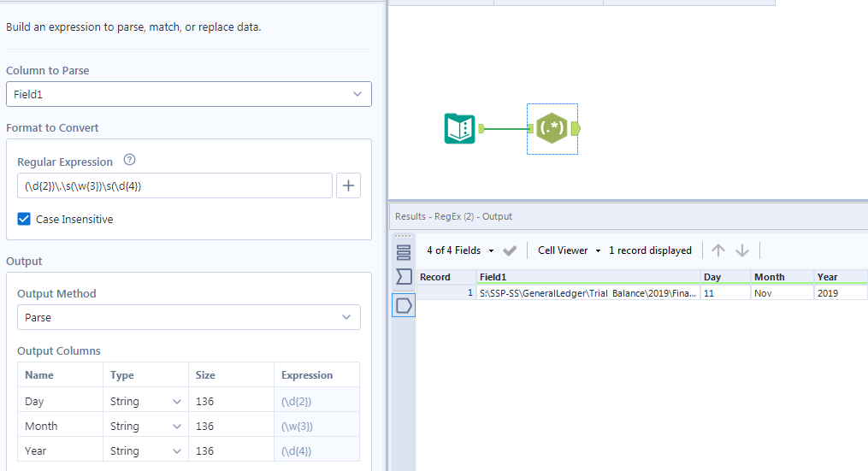Select the RegEx tool on canvas
The height and width of the screenshot is (471, 868).
[x=552, y=129]
